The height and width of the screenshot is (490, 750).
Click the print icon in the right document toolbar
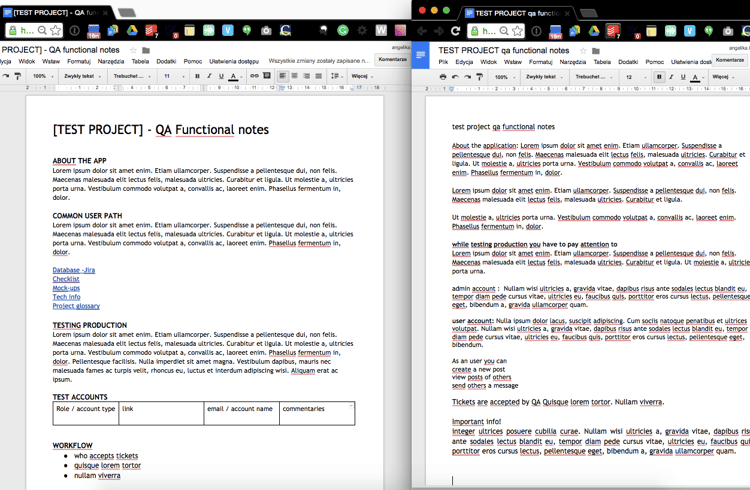click(443, 77)
